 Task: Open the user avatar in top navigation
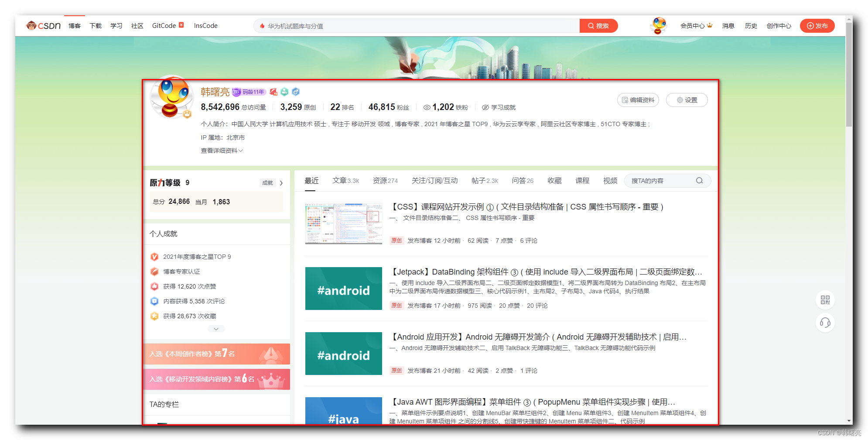tap(659, 25)
